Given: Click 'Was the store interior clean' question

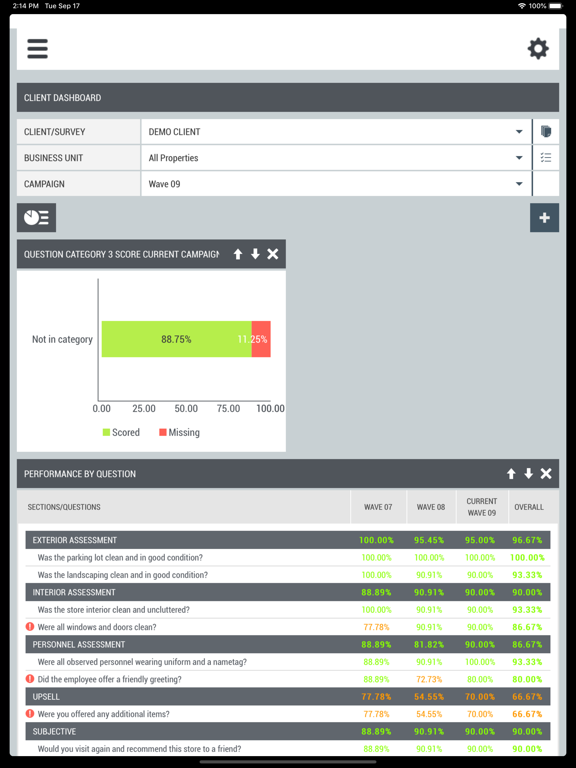Looking at the screenshot, I should pyautogui.click(x=114, y=609).
